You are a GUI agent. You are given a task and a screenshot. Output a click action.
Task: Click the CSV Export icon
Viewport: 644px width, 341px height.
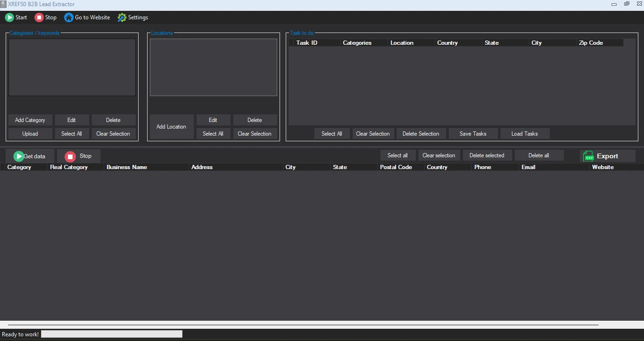pyautogui.click(x=588, y=156)
